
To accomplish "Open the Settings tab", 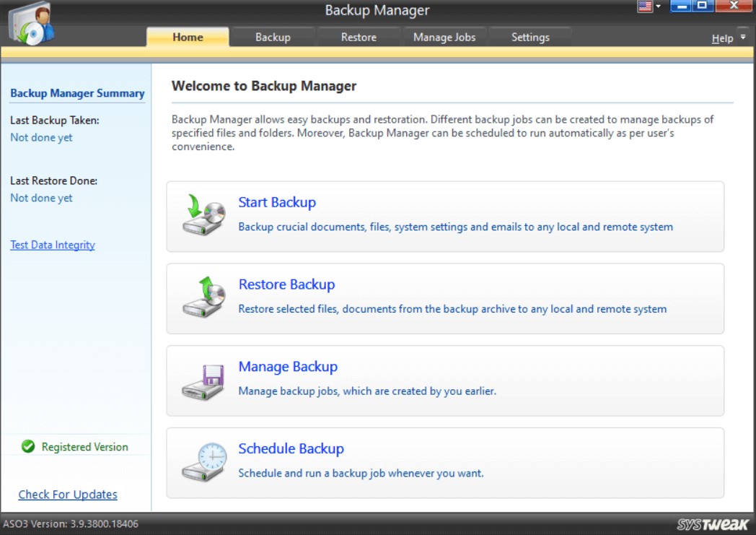I will [529, 37].
